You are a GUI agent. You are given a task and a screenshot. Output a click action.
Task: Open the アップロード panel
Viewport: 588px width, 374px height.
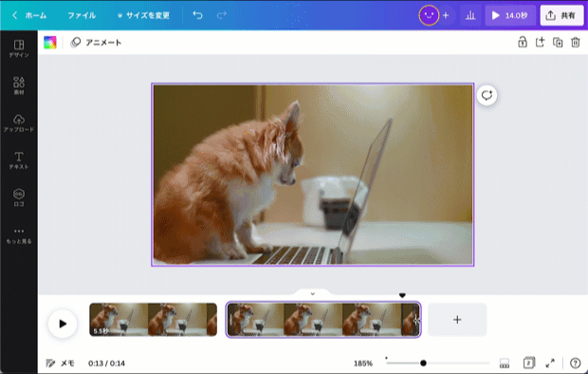(x=19, y=123)
